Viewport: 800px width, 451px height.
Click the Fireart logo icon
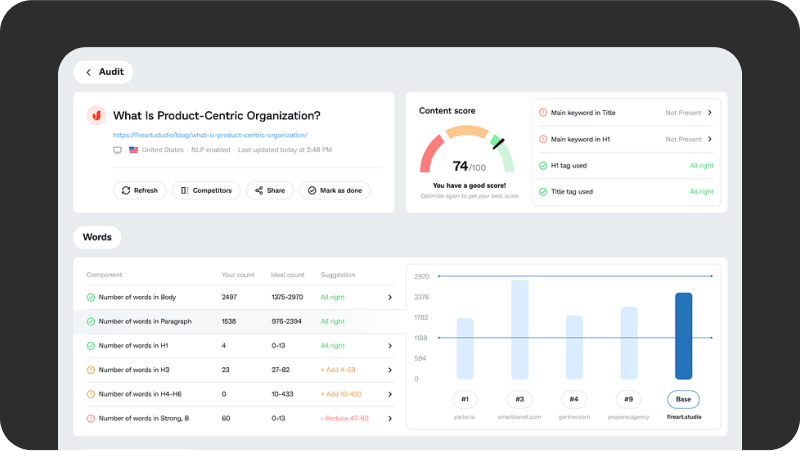coord(96,116)
